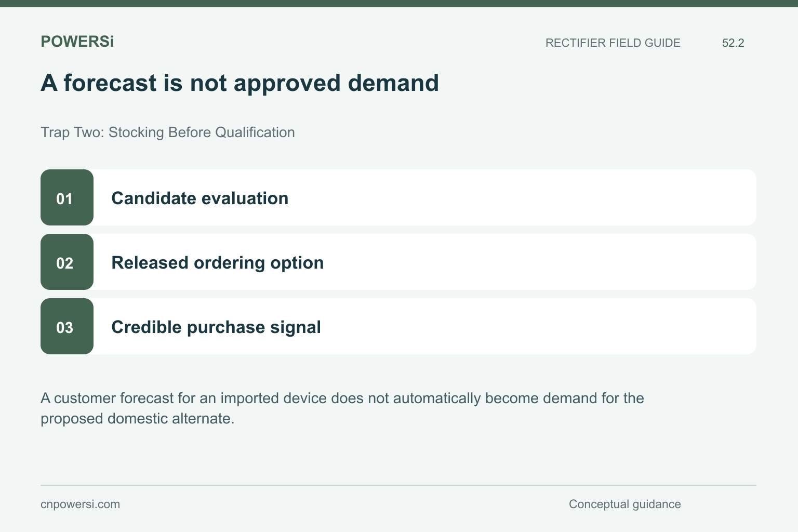Click the POWERSi brand name
Screen dimensions: 798x532
(x=77, y=42)
